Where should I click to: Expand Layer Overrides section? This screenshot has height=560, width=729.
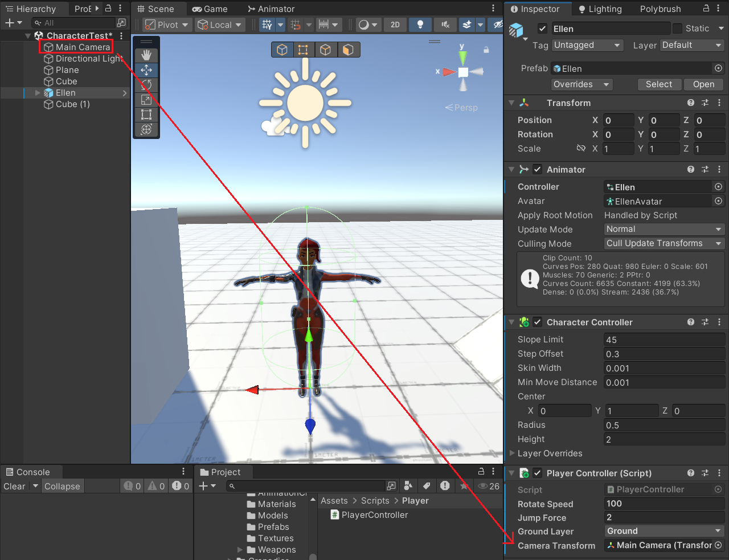pyautogui.click(x=512, y=453)
